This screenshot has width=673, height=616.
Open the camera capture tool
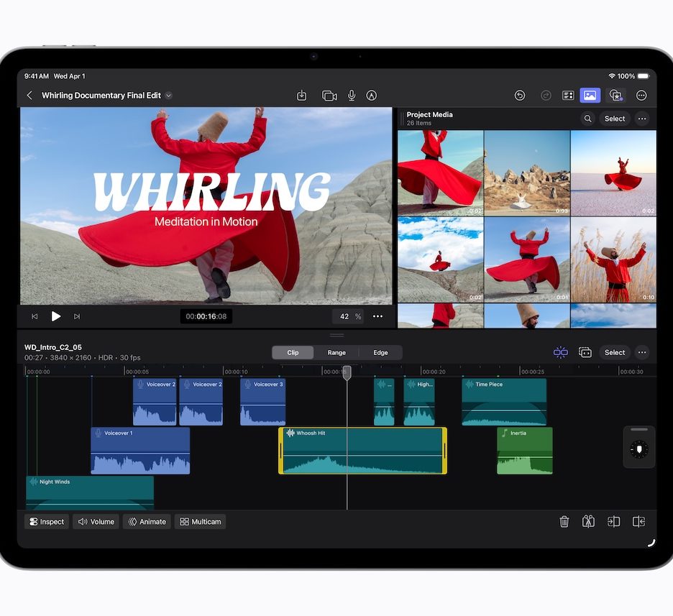click(x=329, y=96)
